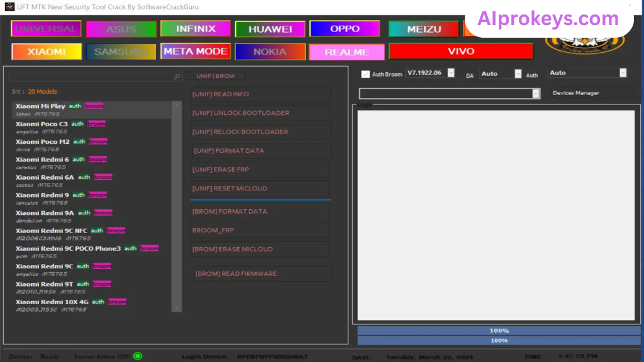Select Xiaomi Redmi 6A model
The width and height of the screenshot is (644, 362).
(x=91, y=181)
